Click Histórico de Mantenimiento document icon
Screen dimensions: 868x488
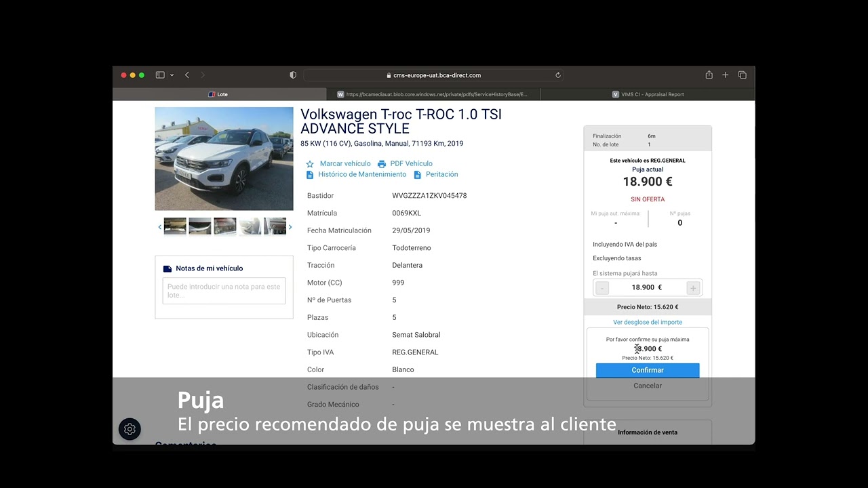click(x=310, y=175)
